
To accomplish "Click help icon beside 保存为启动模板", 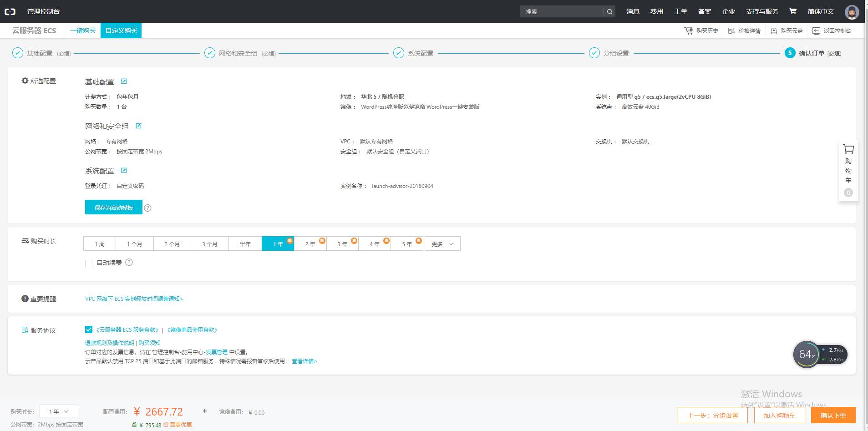I will tap(147, 208).
